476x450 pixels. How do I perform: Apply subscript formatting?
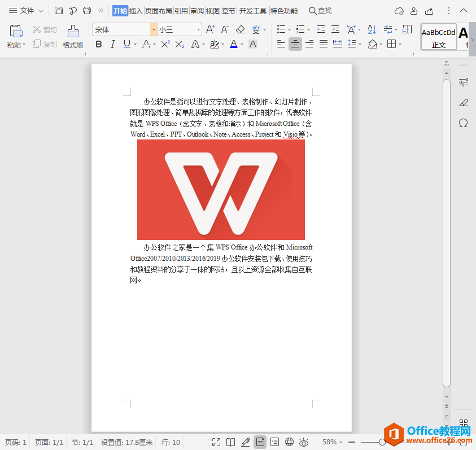pos(180,45)
